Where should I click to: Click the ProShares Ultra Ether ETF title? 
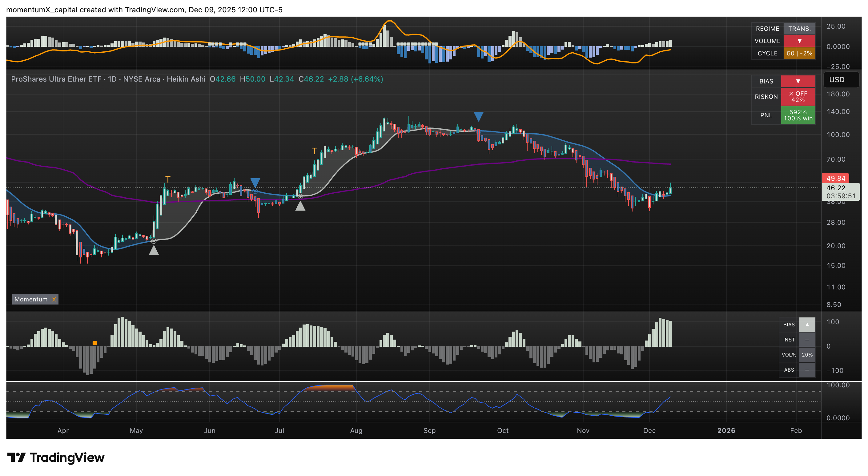[x=56, y=79]
